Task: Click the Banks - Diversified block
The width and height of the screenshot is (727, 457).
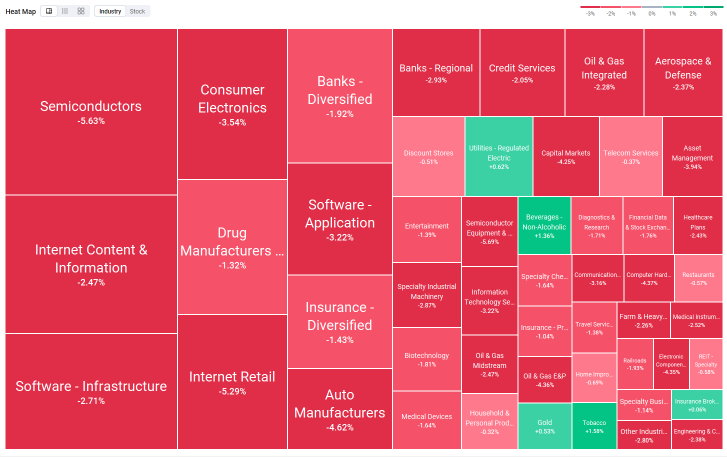Action: (x=339, y=96)
